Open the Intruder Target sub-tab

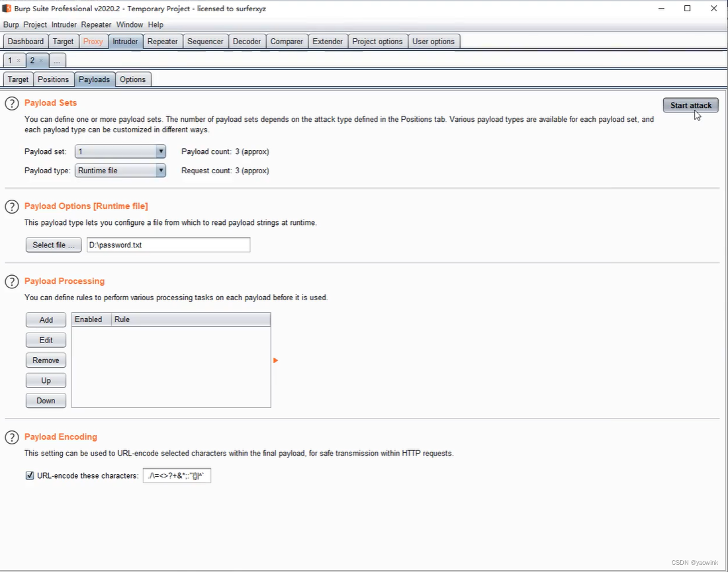[18, 79]
